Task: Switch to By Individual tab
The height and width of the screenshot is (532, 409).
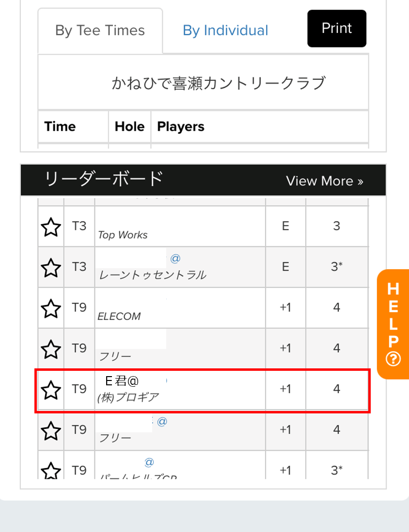Action: pos(225,30)
